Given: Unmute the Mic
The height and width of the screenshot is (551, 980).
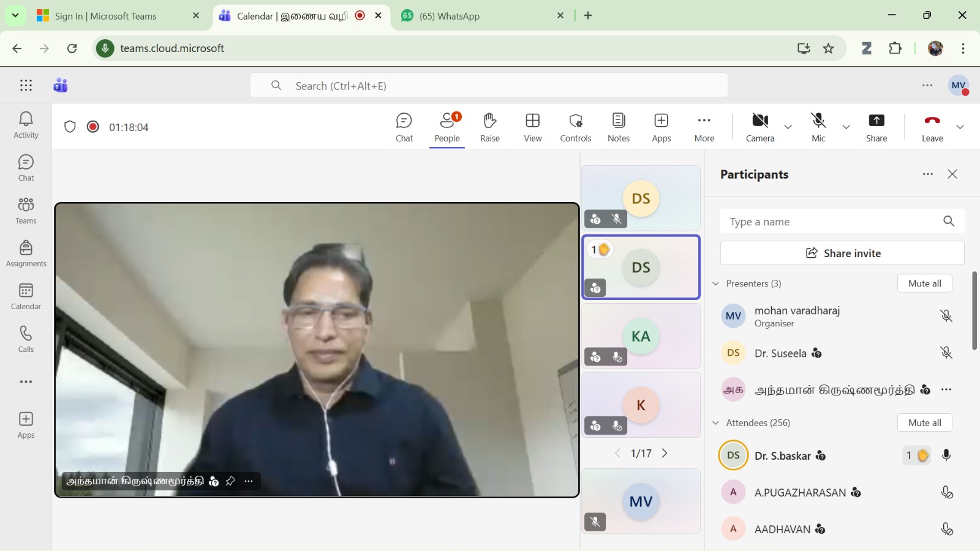Looking at the screenshot, I should (x=818, y=127).
